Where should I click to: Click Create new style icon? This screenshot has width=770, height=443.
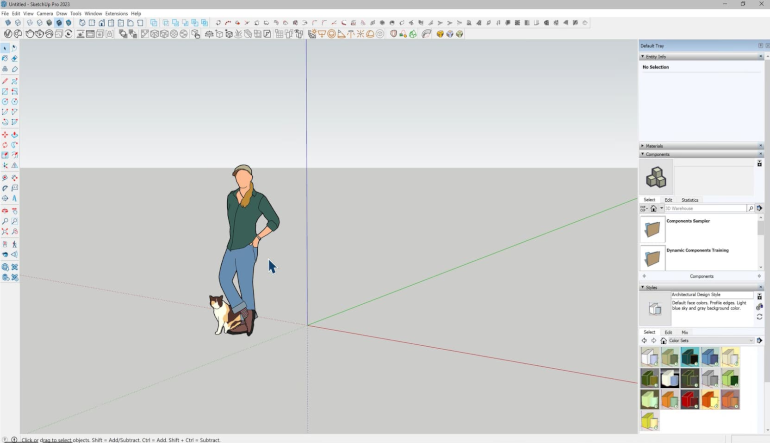pos(759,306)
